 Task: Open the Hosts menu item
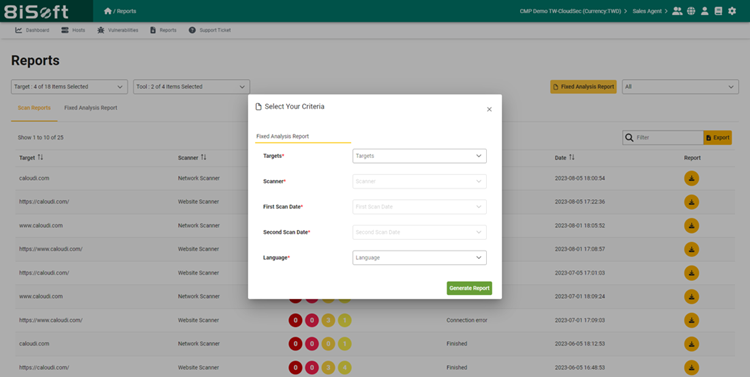[x=73, y=30]
